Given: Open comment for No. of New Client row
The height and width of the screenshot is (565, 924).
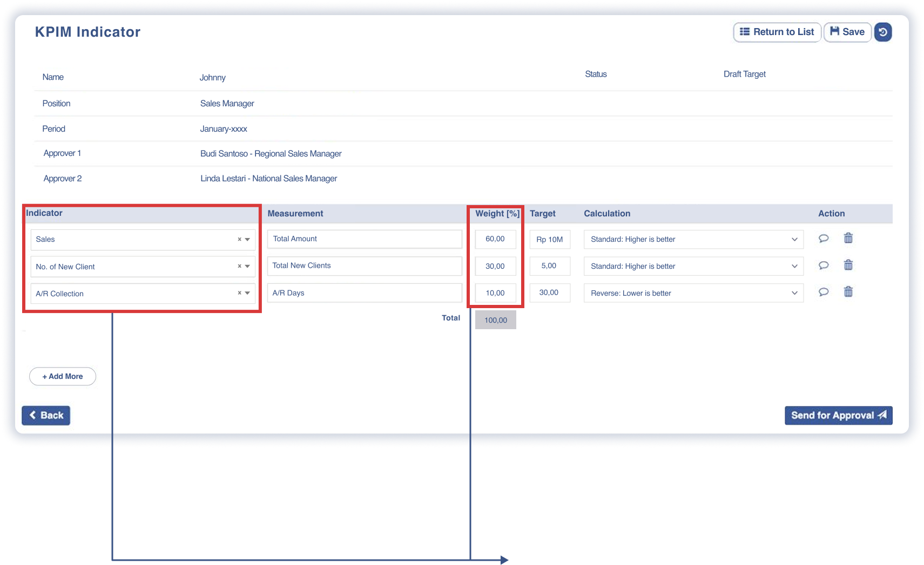Looking at the screenshot, I should tap(824, 266).
